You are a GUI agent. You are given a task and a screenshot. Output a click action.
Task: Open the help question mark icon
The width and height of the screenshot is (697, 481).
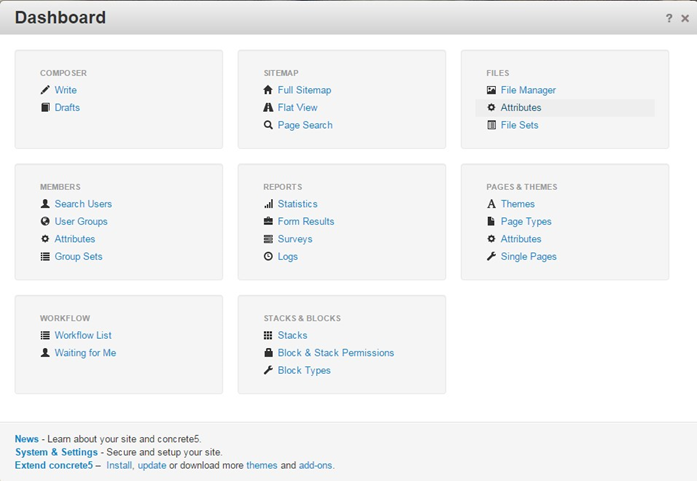(669, 18)
